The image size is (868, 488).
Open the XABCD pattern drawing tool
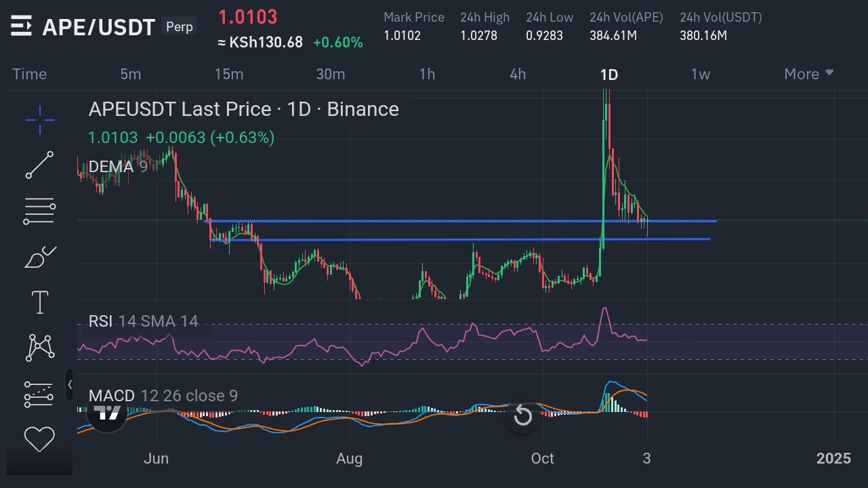39,347
